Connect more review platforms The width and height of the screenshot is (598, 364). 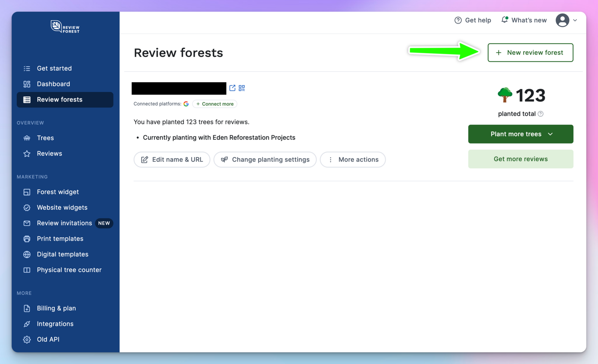tap(215, 104)
